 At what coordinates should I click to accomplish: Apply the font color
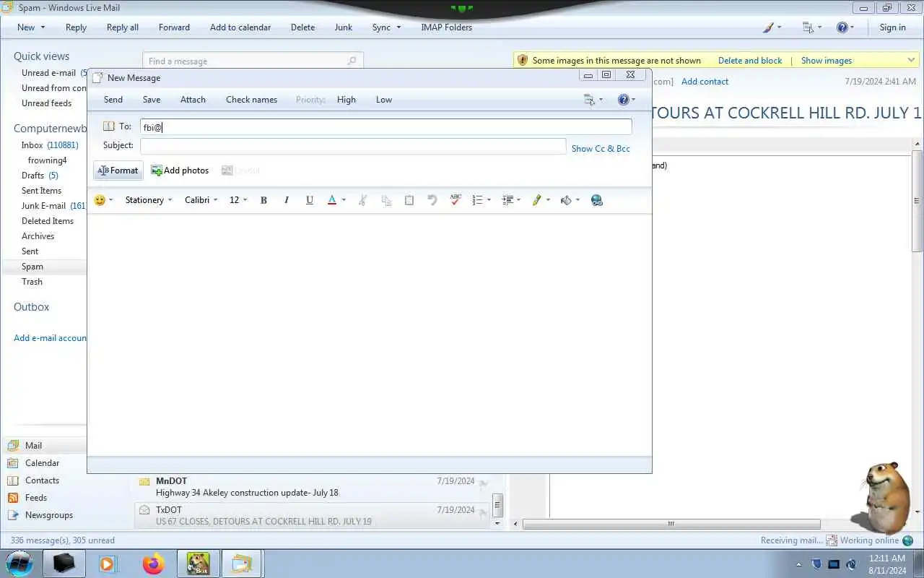pyautogui.click(x=332, y=200)
